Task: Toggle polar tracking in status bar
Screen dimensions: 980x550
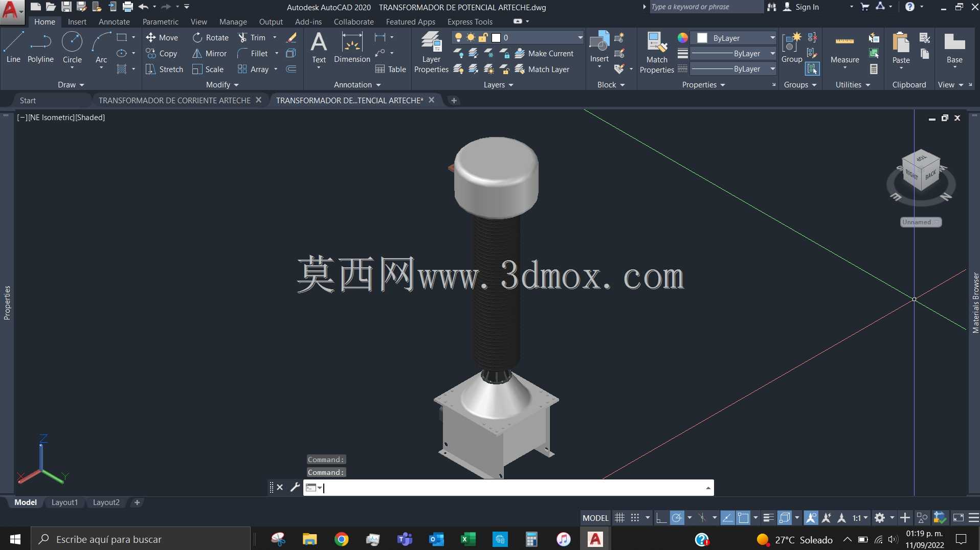Action: pyautogui.click(x=677, y=518)
